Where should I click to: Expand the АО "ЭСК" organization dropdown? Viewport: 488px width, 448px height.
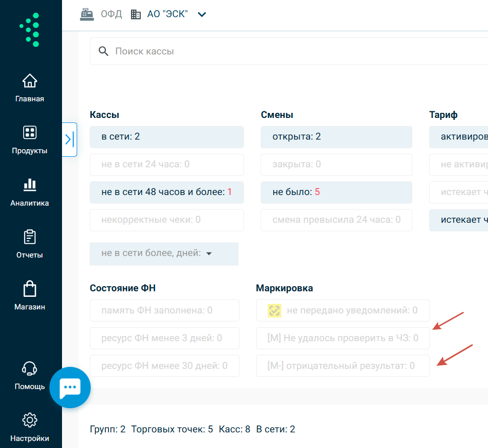click(x=202, y=15)
